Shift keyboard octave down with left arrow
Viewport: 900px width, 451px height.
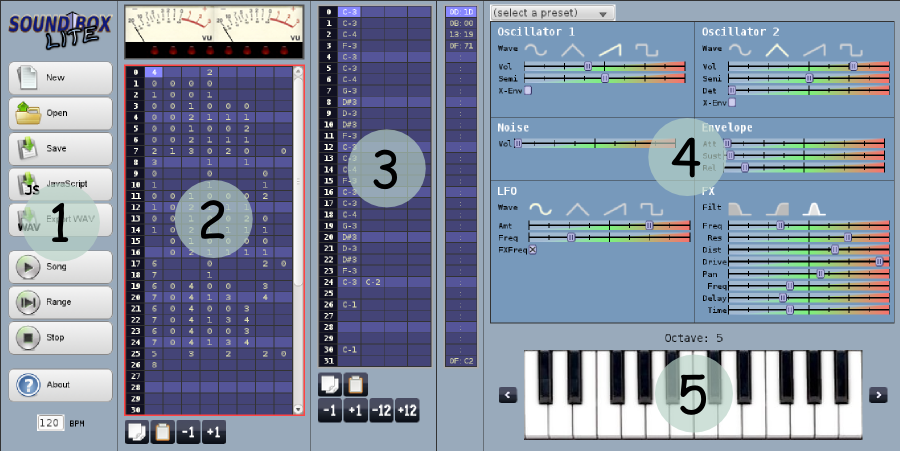(x=507, y=395)
